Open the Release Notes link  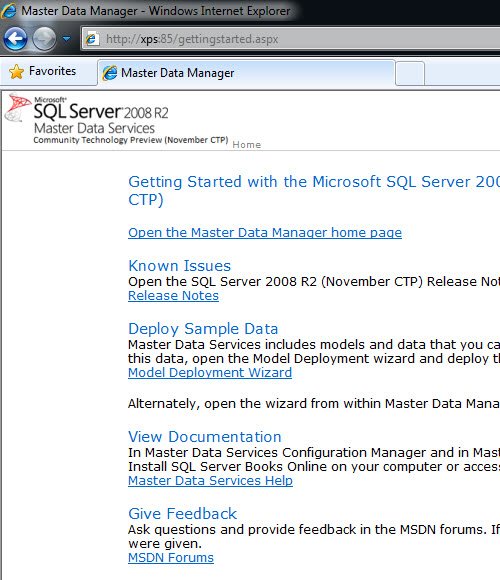pos(173,296)
